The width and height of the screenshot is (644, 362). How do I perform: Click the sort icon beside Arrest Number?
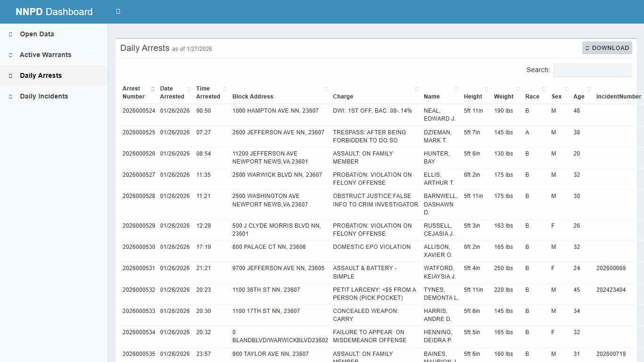(153, 89)
